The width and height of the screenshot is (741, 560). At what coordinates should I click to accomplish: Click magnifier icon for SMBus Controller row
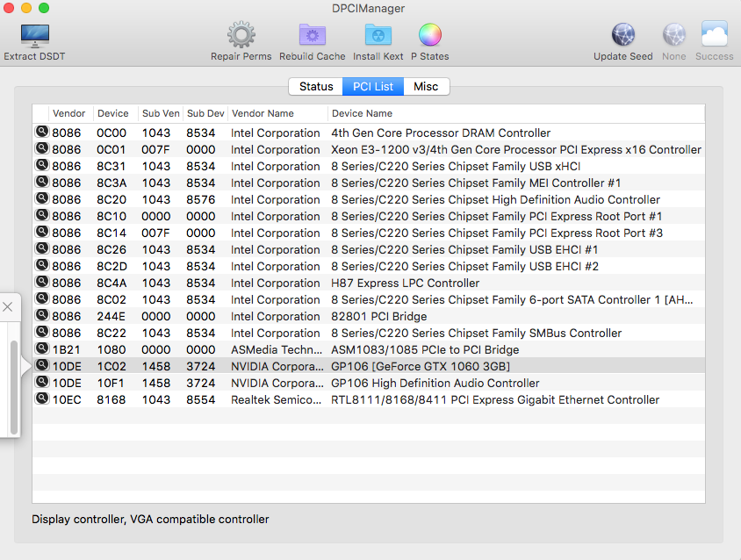click(42, 332)
